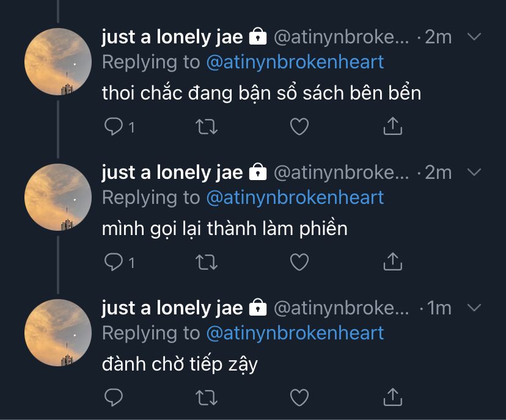
Task: Open @atinynbrokenheart mention in the first tweet
Action: tap(295, 62)
